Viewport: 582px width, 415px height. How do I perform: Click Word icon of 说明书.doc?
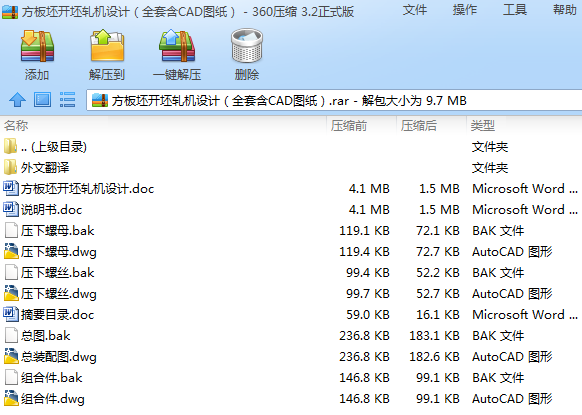point(11,209)
